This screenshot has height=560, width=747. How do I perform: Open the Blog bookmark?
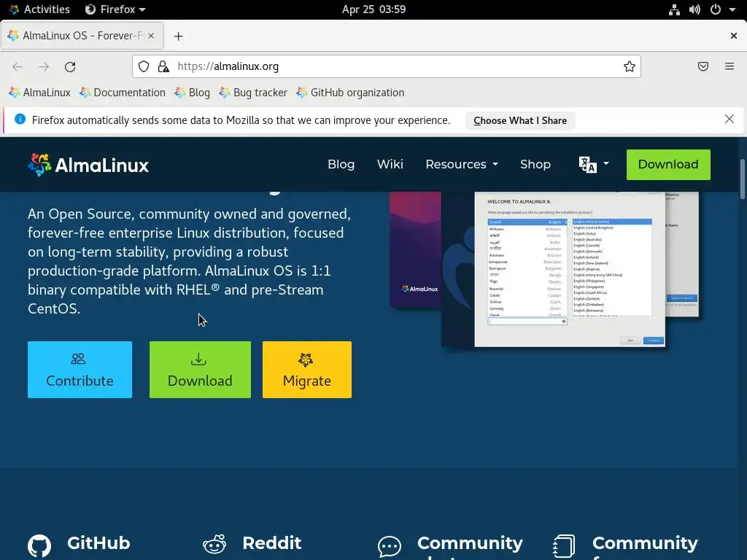(193, 93)
